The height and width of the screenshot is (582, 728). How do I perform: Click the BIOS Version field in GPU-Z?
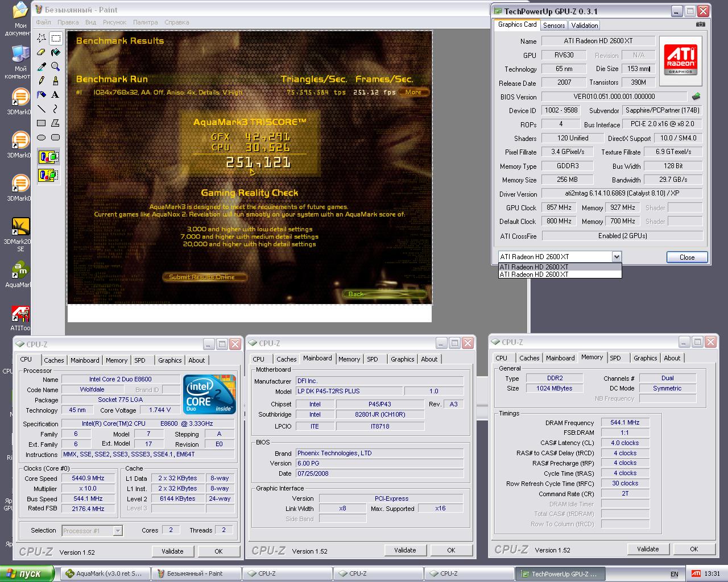[x=614, y=97]
